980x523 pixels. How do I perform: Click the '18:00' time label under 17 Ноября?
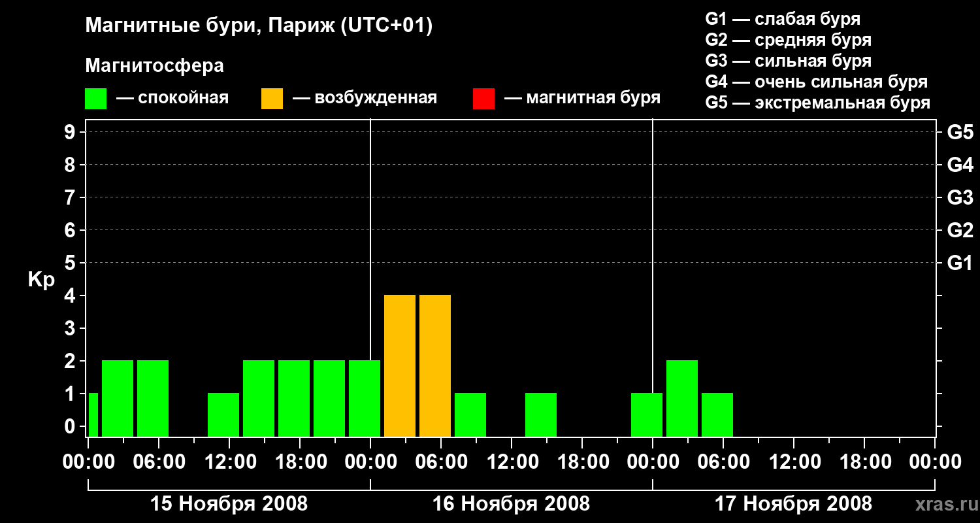(x=864, y=462)
